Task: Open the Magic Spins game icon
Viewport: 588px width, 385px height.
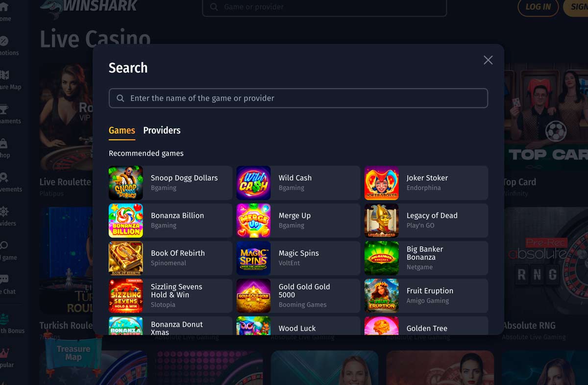Action: (254, 258)
